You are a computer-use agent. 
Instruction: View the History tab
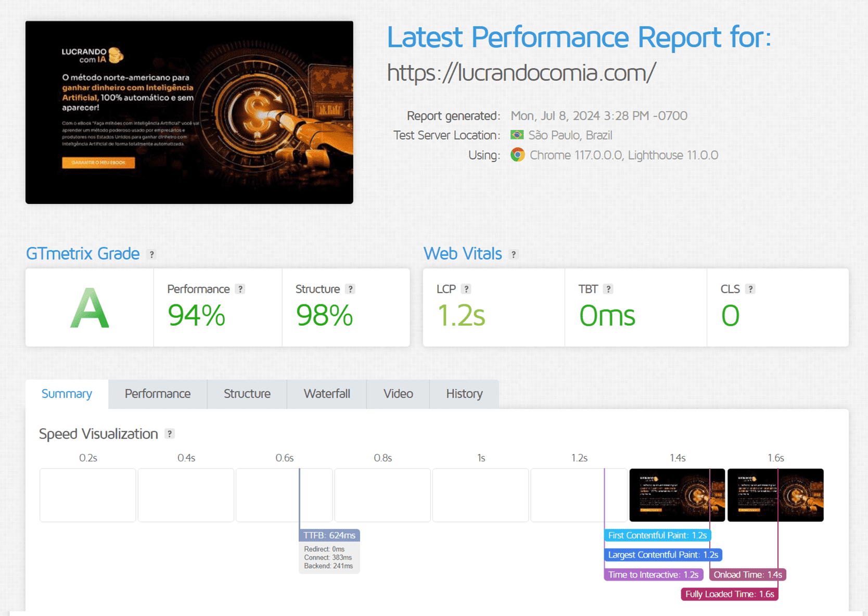coord(464,394)
